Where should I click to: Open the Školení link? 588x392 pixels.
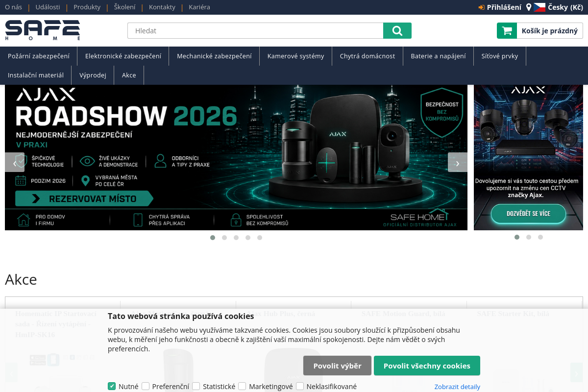click(x=124, y=7)
